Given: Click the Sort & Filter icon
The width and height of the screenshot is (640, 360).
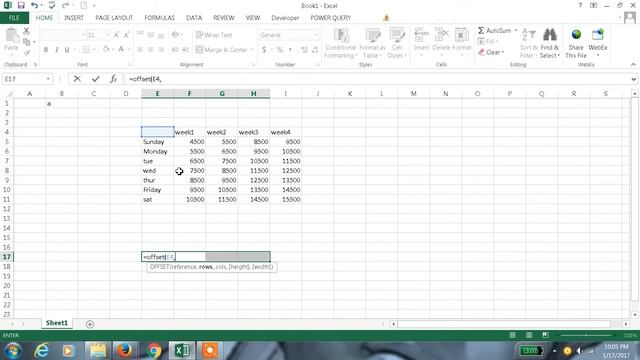Looking at the screenshot, I should point(529,35).
